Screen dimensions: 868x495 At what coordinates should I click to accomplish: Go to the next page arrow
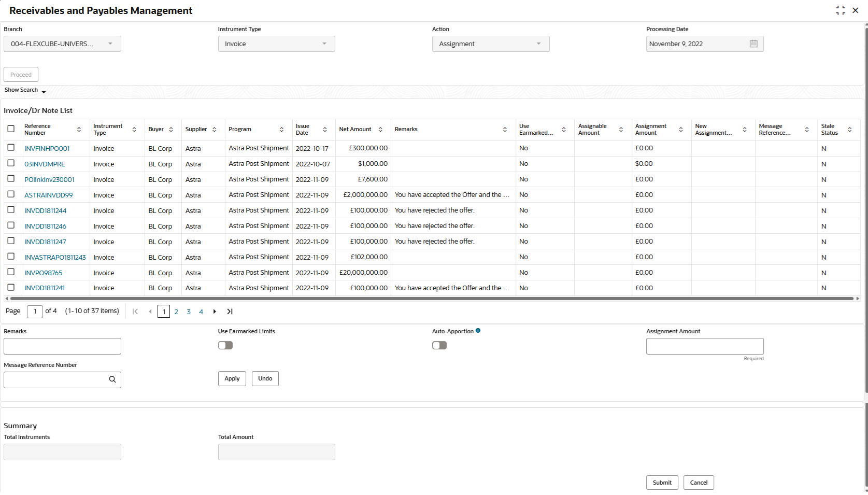[215, 312]
